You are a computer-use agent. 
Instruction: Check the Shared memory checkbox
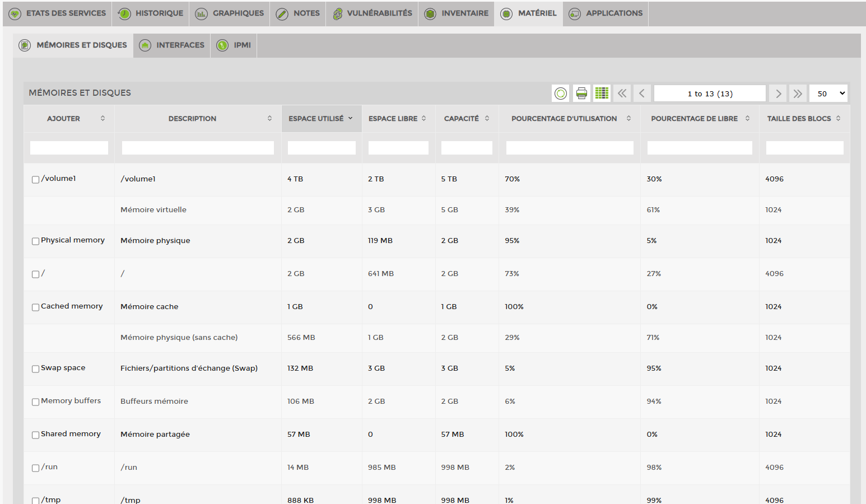[35, 435]
